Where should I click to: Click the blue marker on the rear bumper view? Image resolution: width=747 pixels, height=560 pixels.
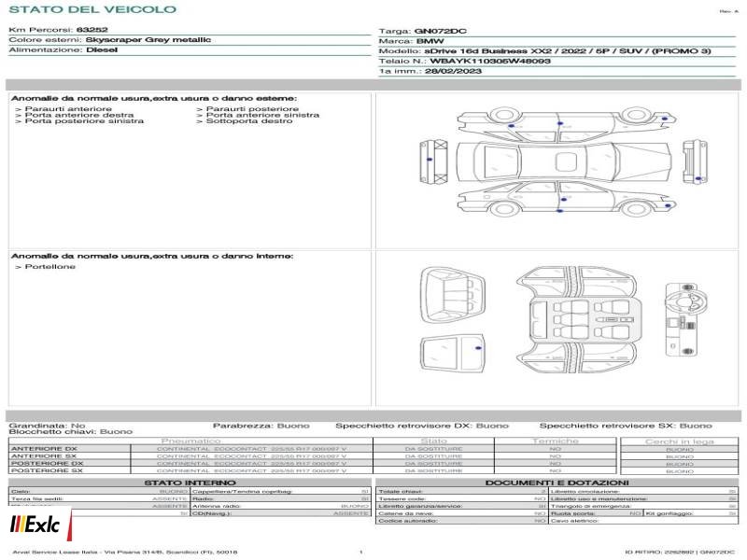(430, 160)
